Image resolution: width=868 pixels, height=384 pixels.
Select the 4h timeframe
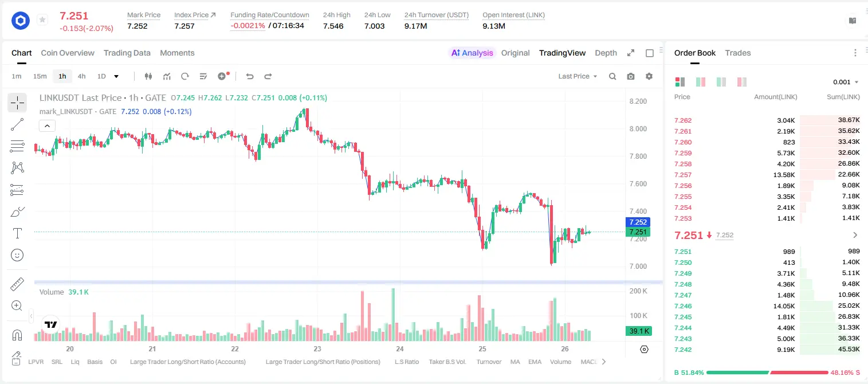81,76
